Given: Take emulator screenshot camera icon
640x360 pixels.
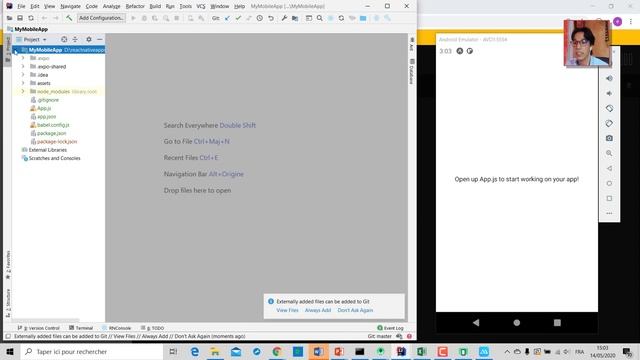Looking at the screenshot, I should (609, 138).
